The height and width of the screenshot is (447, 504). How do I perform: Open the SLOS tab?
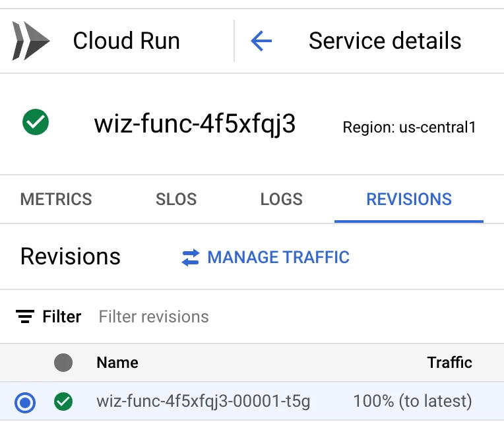point(176,199)
